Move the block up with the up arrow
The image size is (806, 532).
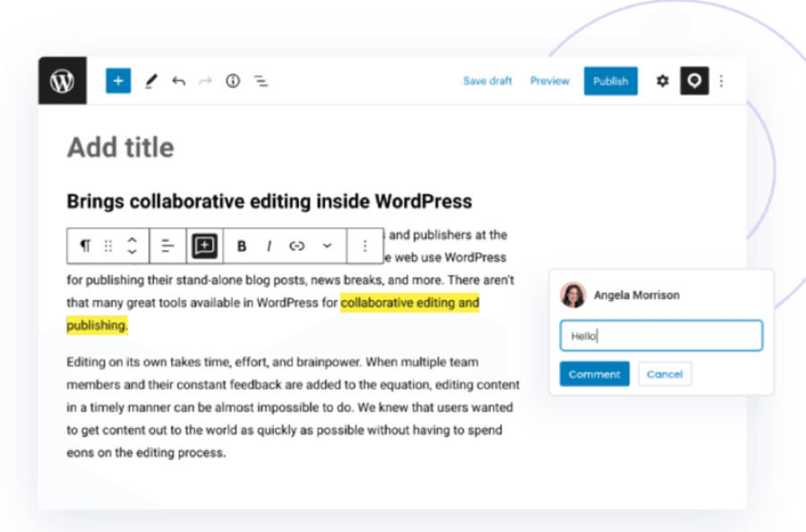pyautogui.click(x=133, y=239)
